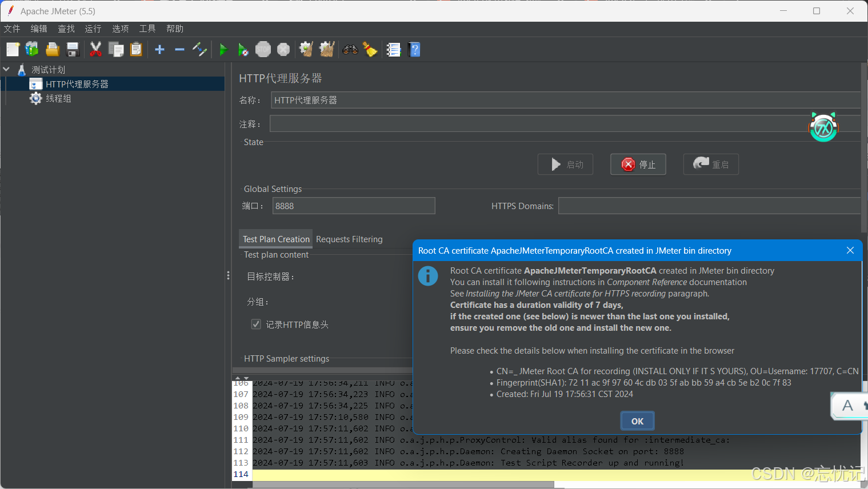The width and height of the screenshot is (868, 489).
Task: Toggle the 记录HTTP信息头 checkbox
Action: point(256,324)
